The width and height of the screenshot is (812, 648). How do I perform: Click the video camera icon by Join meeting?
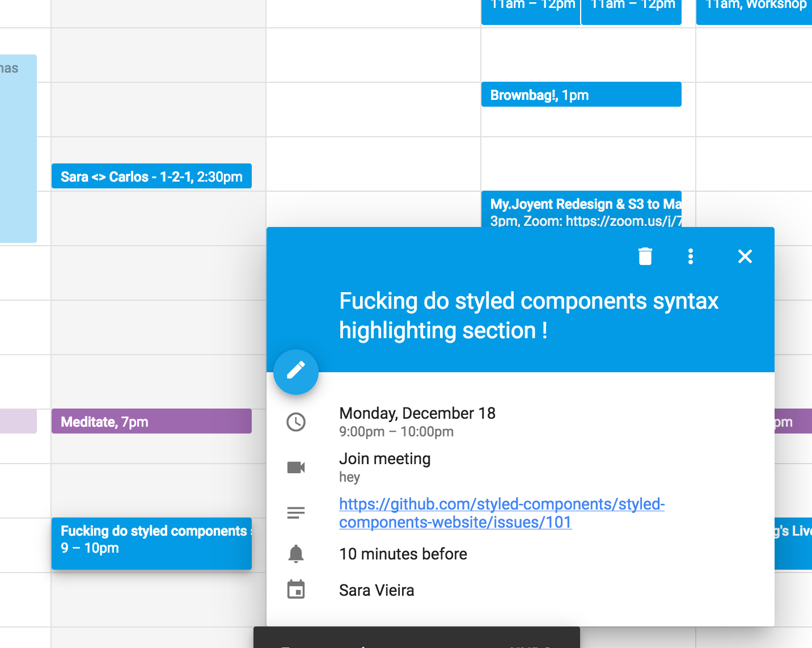coord(296,467)
